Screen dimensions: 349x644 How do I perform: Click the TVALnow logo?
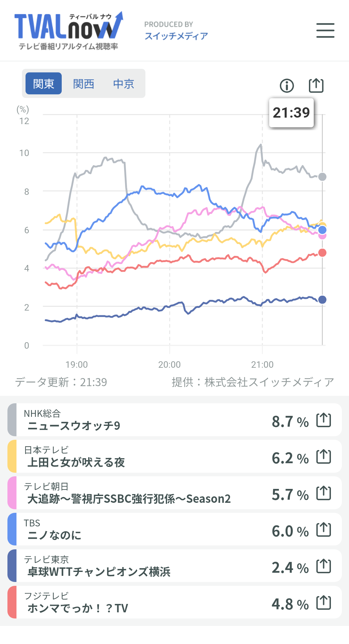coord(69,31)
